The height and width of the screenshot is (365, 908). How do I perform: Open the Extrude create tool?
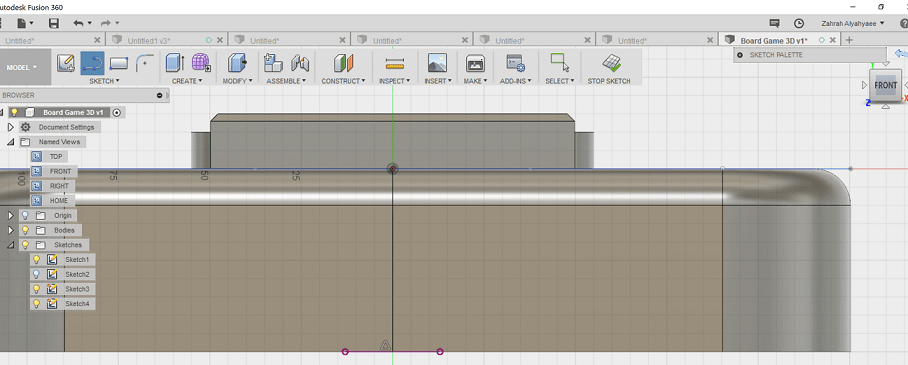(175, 63)
